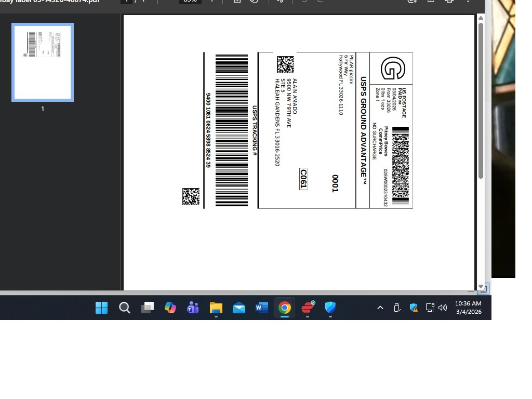Click the PDF scrollbar up arrow
The image size is (532, 399).
[x=481, y=18]
